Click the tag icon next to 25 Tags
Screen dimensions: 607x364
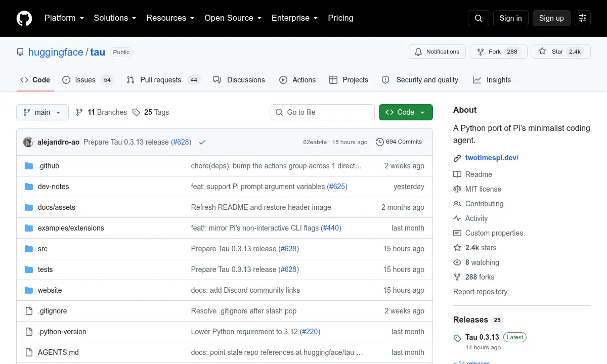click(136, 112)
